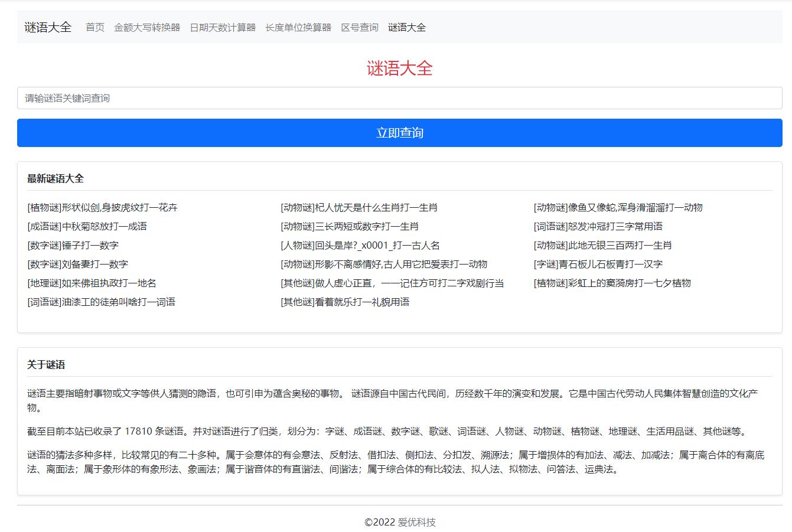Open riddle 如来佛祖执政打一地名
The image size is (792, 532).
tap(92, 283)
